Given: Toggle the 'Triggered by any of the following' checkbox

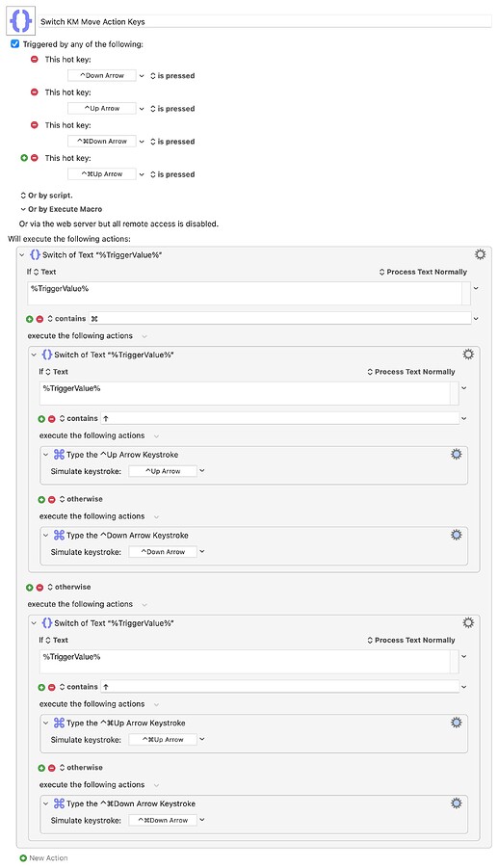Looking at the screenshot, I should [x=15, y=43].
